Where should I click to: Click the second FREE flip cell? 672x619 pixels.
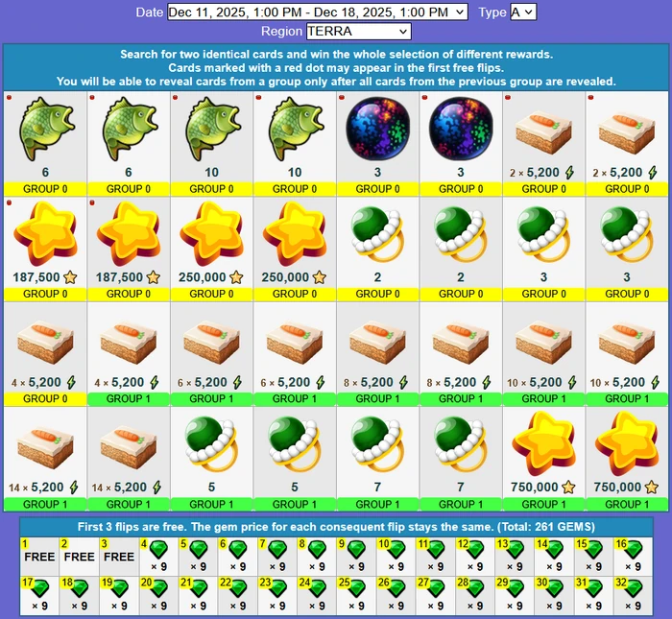click(80, 557)
